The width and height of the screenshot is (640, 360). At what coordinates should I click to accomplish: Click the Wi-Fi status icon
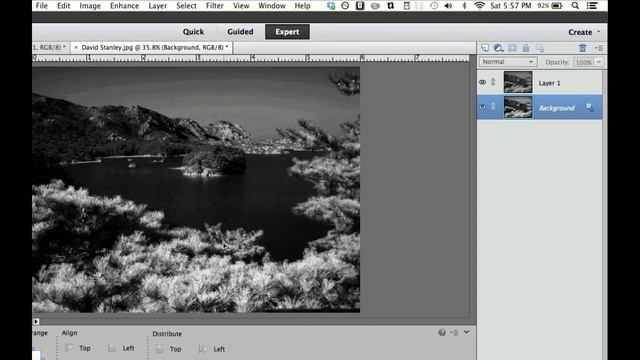point(480,6)
